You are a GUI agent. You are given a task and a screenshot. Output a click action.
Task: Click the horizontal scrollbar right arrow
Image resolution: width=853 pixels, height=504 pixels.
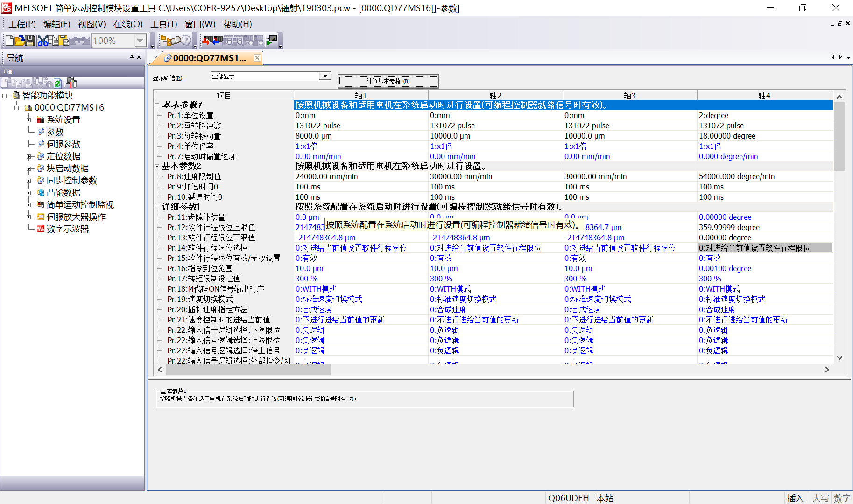(827, 370)
